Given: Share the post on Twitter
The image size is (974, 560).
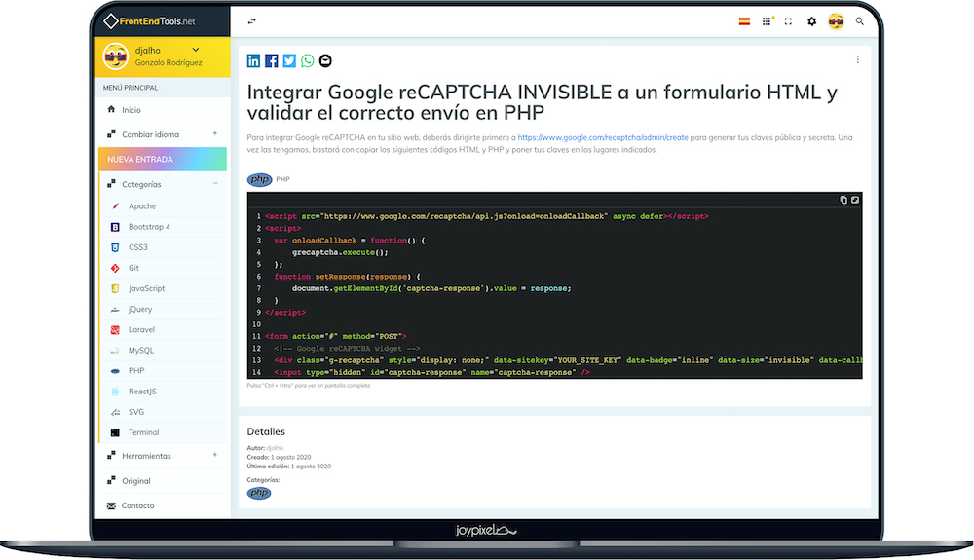Looking at the screenshot, I should (289, 60).
